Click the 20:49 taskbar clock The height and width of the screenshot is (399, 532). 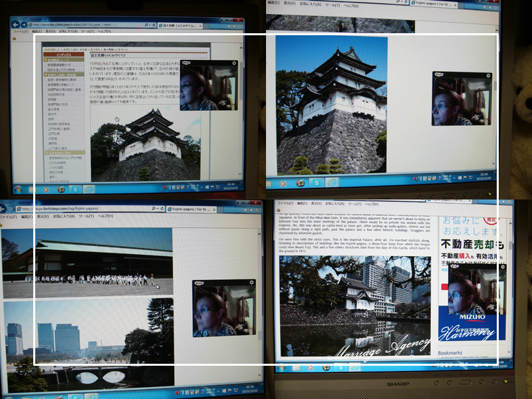coord(483,176)
